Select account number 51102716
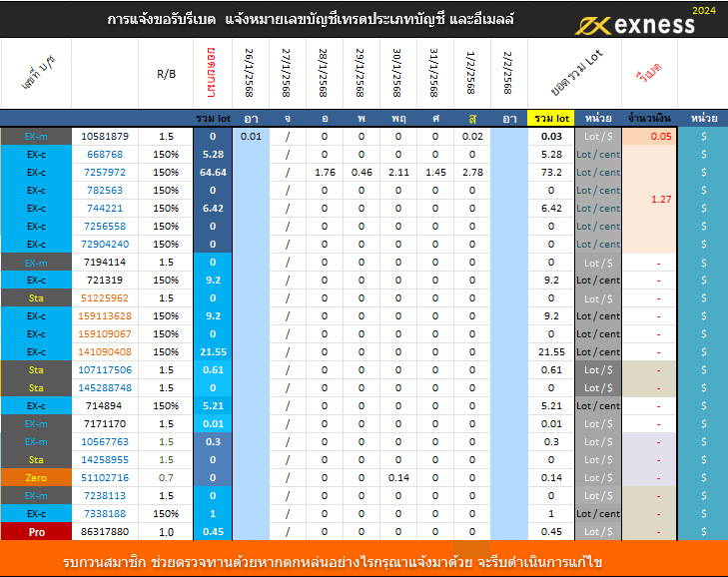 click(105, 477)
